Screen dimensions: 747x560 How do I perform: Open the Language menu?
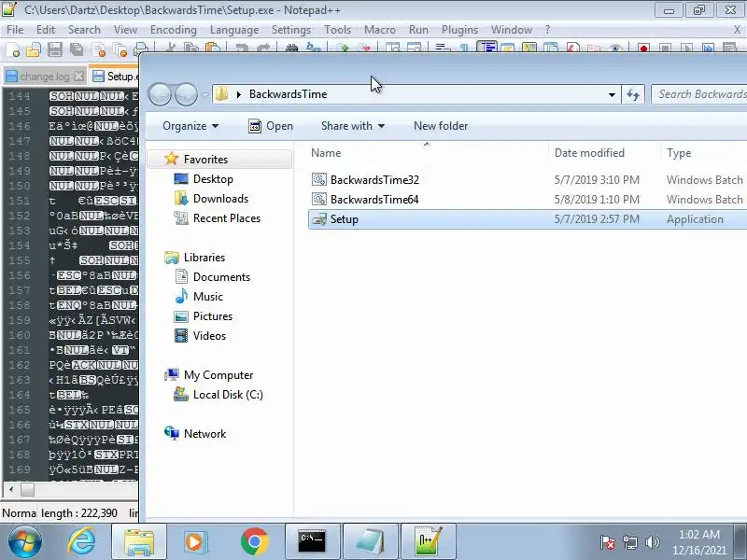point(234,30)
